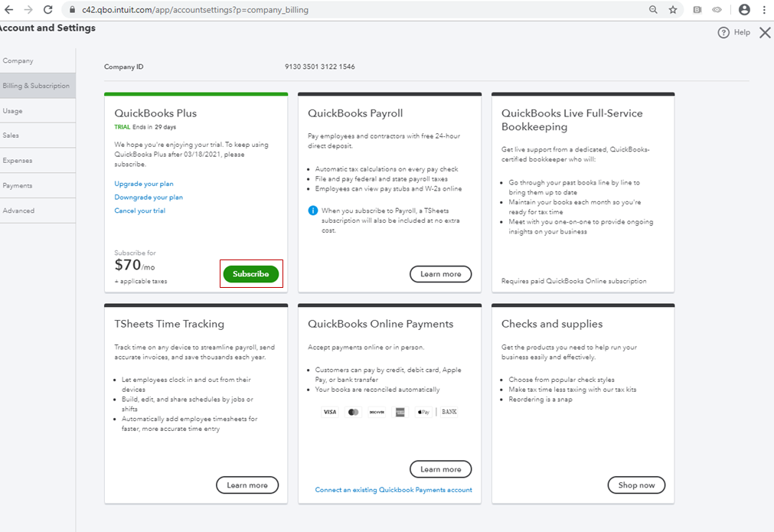This screenshot has height=532, width=774.
Task: Open the Chrome profile avatar icon
Action: click(x=743, y=10)
